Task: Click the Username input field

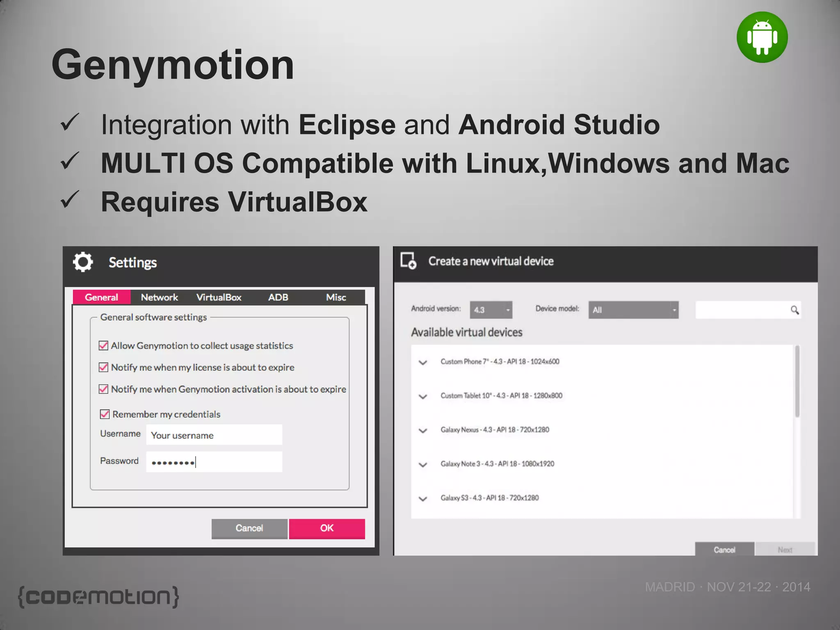Action: click(214, 435)
